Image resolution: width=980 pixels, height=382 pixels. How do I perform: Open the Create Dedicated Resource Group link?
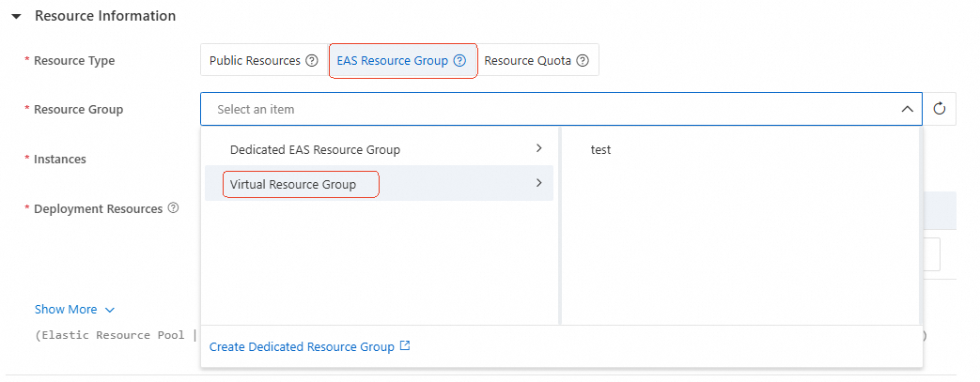[302, 347]
